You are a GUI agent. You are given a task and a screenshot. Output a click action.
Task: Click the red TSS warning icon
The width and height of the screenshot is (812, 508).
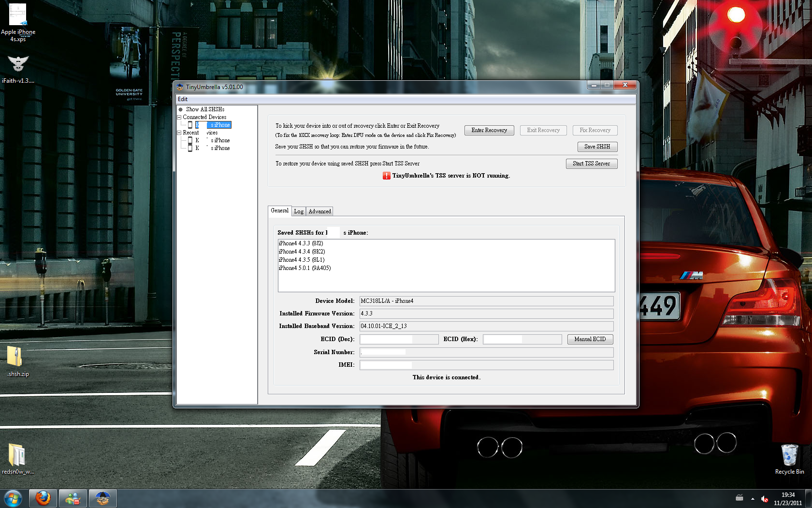click(387, 176)
